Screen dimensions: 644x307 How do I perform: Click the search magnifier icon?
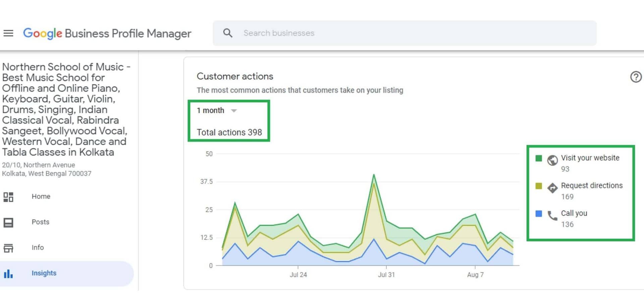pos(228,33)
